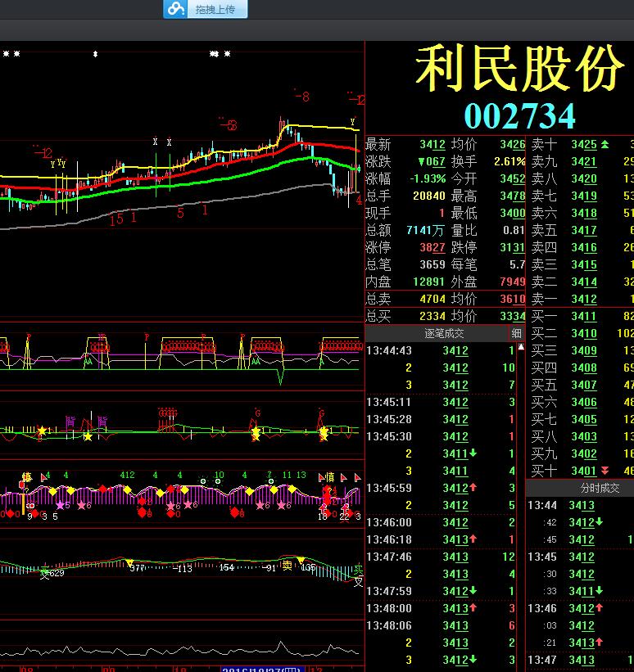
Task: Select the 逐笔成交 panel header
Action: click(443, 333)
